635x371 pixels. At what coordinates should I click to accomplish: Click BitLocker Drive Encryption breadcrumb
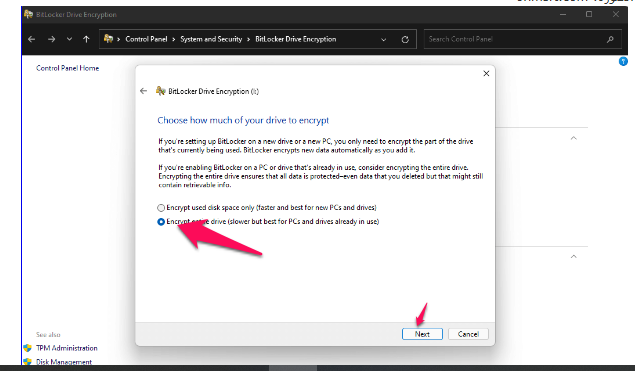point(296,39)
